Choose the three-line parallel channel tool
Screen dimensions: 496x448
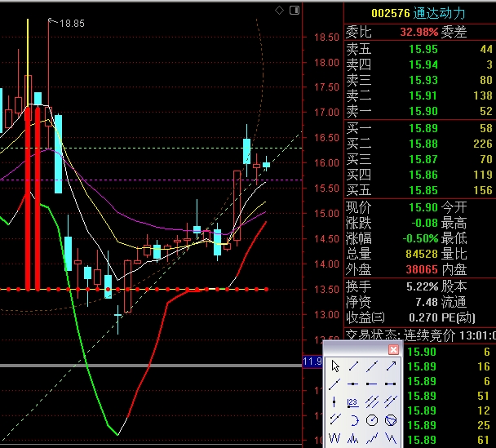point(372,402)
